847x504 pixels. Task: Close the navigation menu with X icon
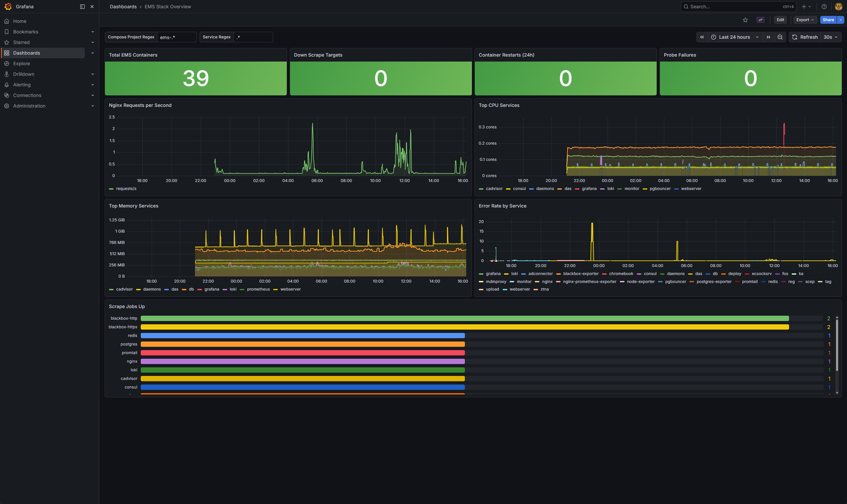pyautogui.click(x=92, y=6)
